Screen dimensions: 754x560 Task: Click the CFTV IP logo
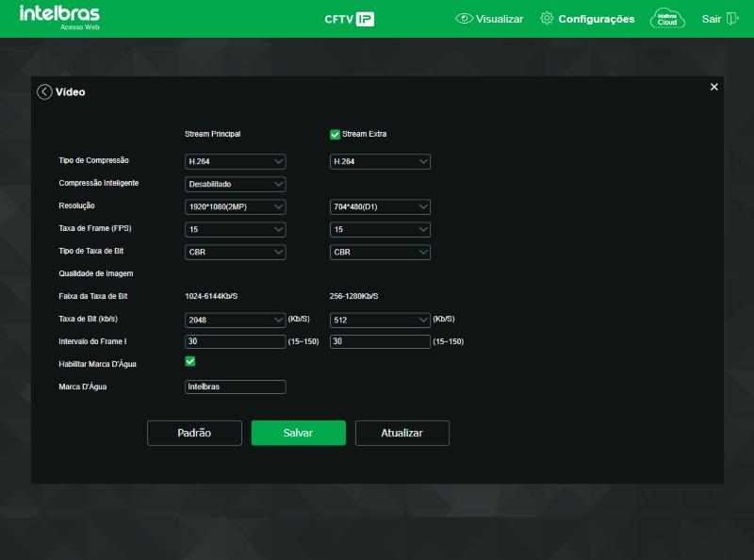pos(349,19)
